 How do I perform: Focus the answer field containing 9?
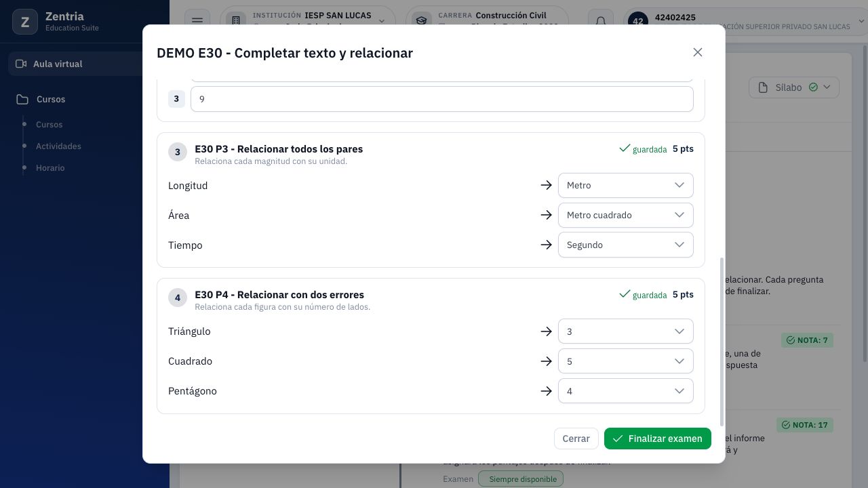click(442, 99)
